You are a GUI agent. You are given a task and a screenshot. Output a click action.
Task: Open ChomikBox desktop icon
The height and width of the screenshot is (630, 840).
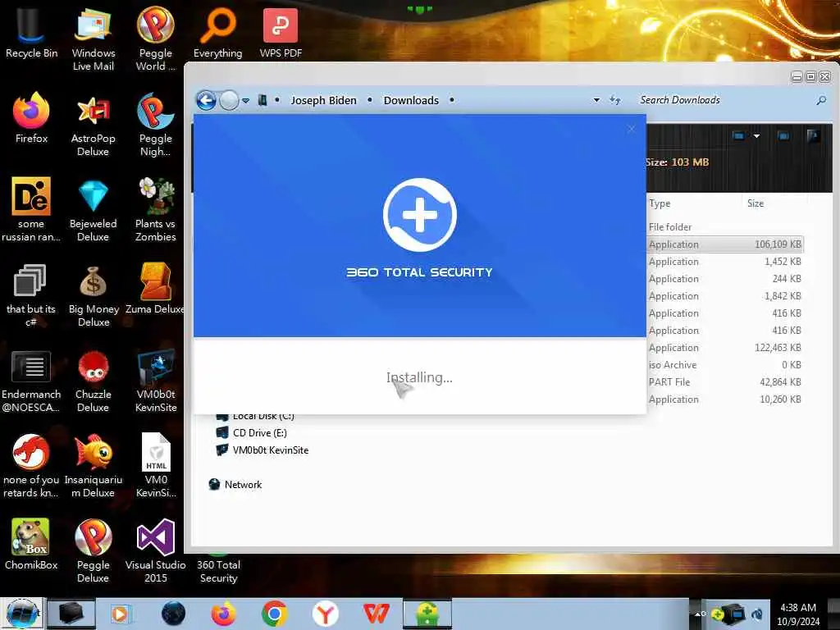31,544
